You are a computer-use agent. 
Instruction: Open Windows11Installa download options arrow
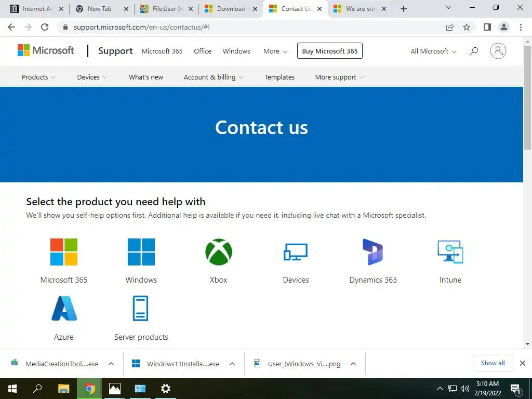point(232,364)
